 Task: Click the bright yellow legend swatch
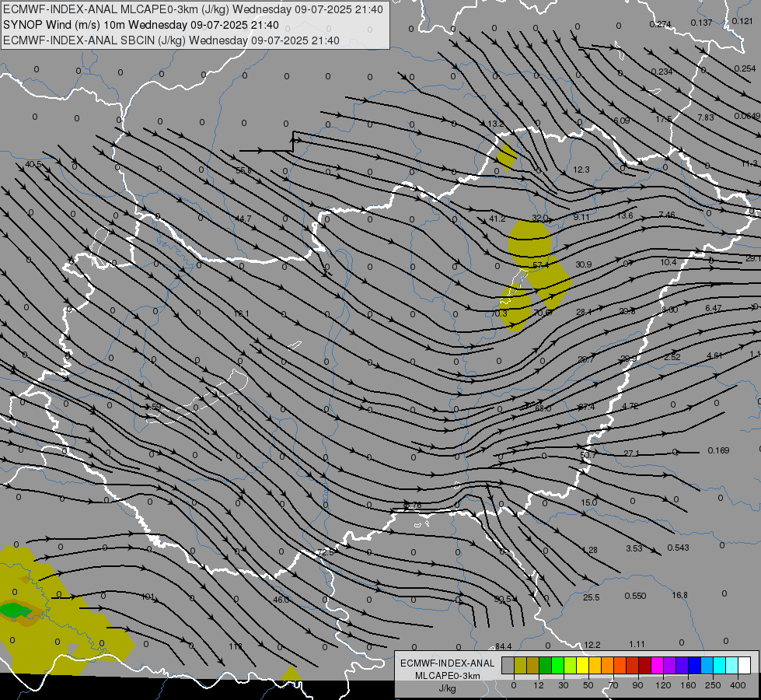point(582,665)
